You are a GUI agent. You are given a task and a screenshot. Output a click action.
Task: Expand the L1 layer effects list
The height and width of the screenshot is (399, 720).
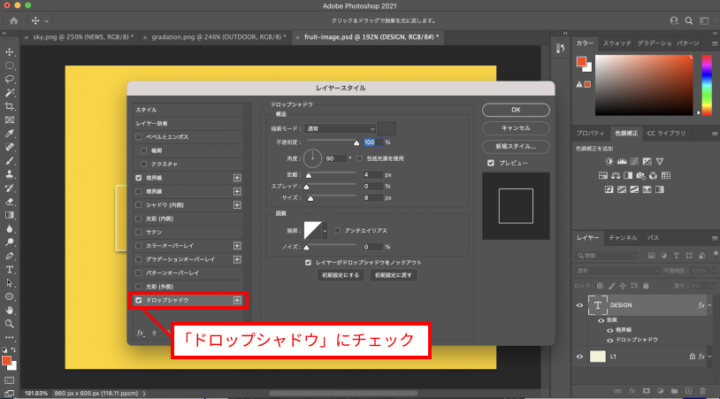[710, 356]
